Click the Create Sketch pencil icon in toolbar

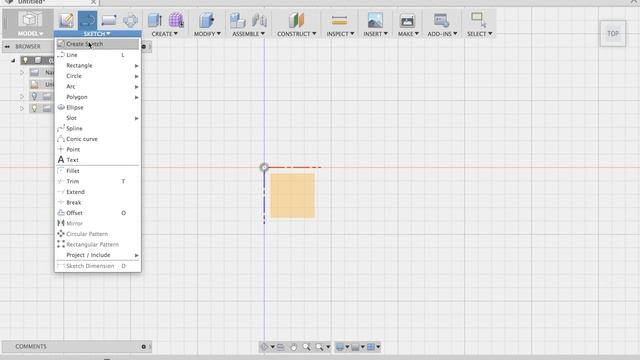[x=66, y=20]
